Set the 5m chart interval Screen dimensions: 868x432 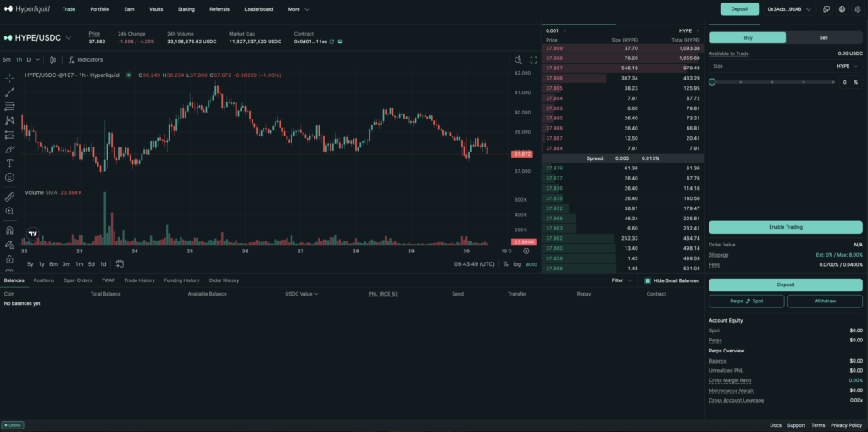point(7,60)
